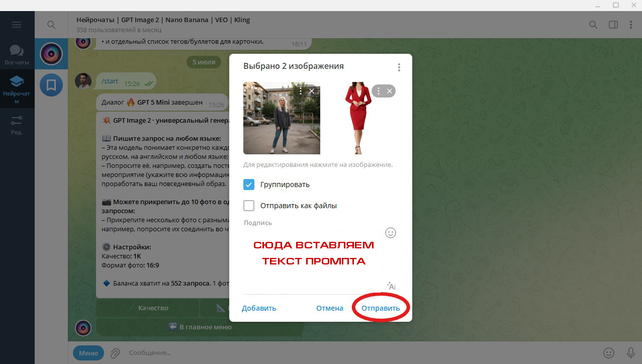Attach a file with the paperclip
The height and width of the screenshot is (364, 642).
[115, 353]
